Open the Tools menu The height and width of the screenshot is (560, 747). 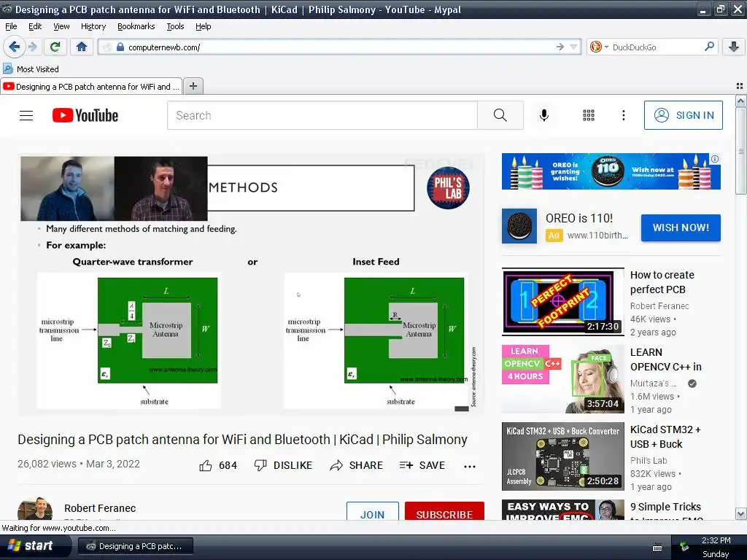[175, 26]
